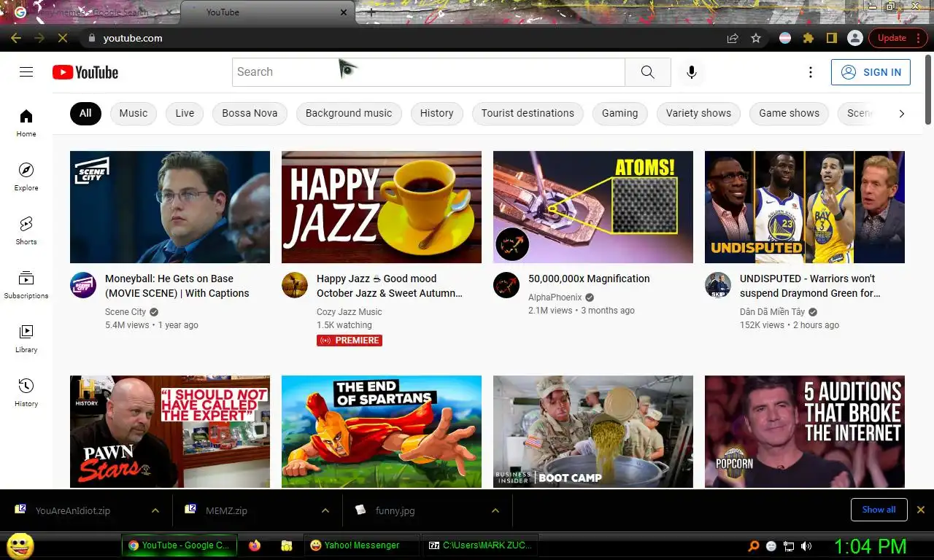The width and height of the screenshot is (934, 560).
Task: Open Explore in the sidebar
Action: pos(26,176)
